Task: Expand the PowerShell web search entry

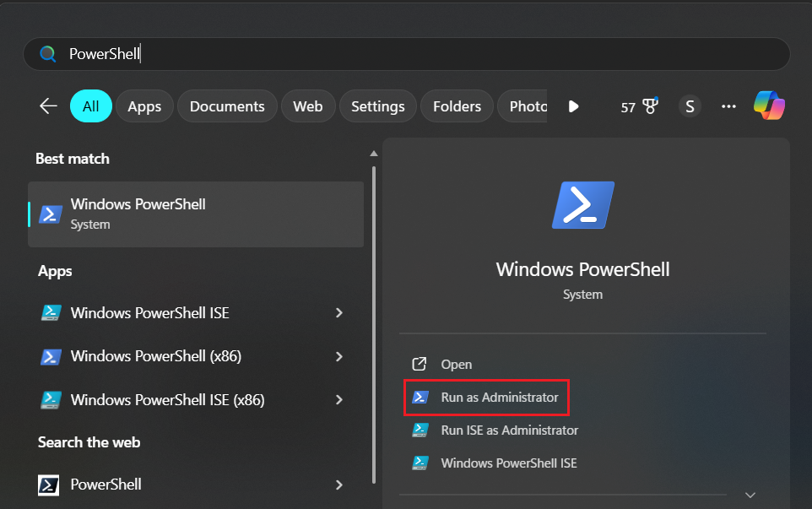Action: [x=338, y=485]
